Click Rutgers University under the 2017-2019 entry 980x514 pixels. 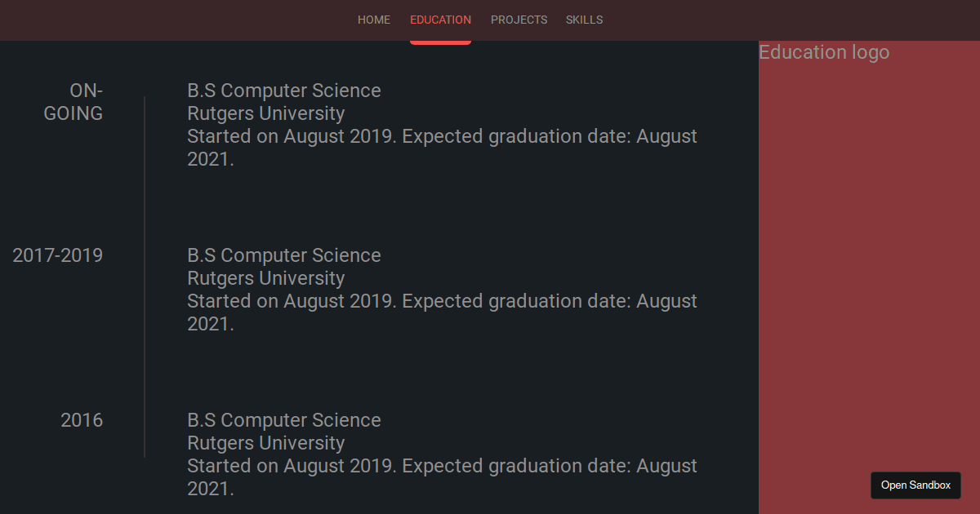(x=265, y=278)
